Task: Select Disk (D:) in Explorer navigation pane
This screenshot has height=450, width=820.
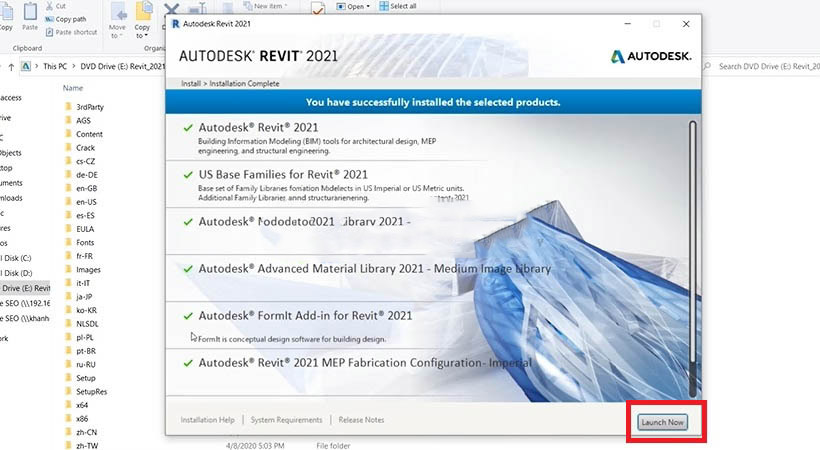Action: (17, 273)
